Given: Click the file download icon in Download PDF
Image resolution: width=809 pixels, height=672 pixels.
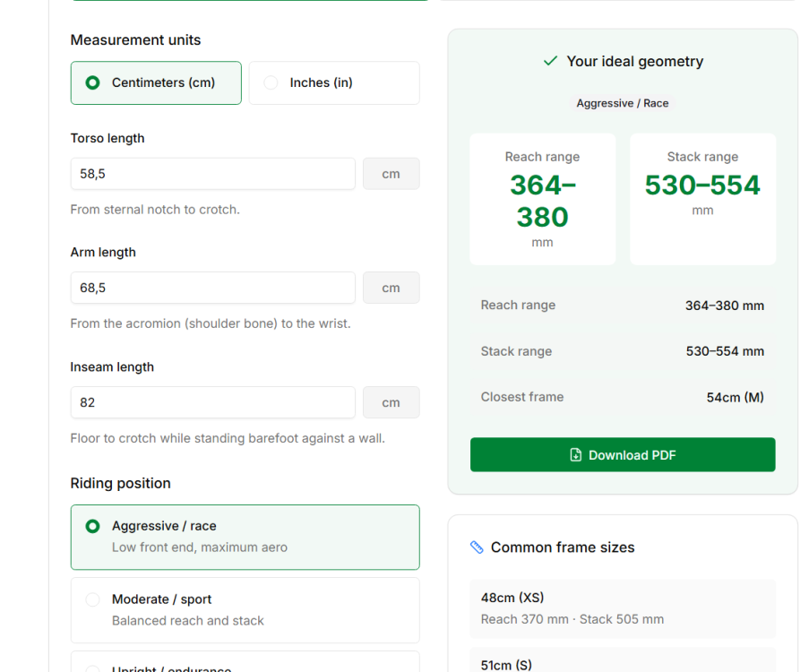Looking at the screenshot, I should (x=575, y=454).
